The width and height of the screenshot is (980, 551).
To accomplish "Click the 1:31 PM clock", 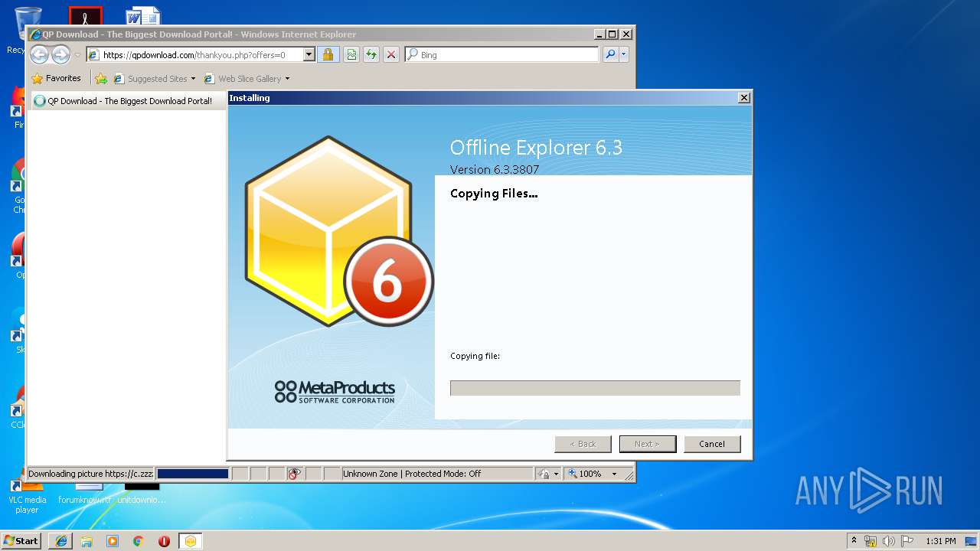I will tap(941, 541).
